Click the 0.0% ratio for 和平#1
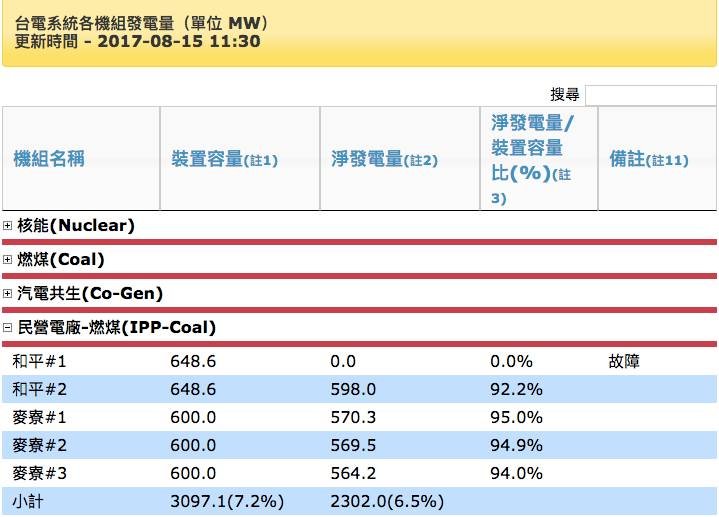719x517 pixels. 511,361
